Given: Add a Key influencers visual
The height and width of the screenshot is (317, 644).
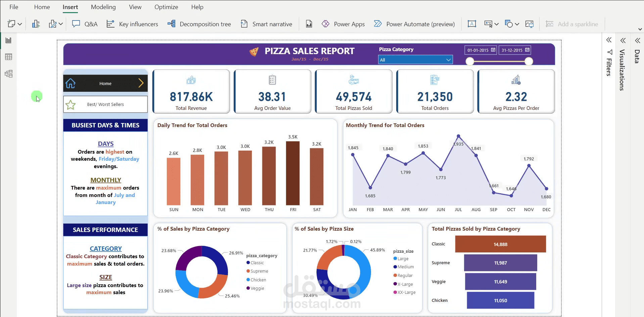Looking at the screenshot, I should click(x=132, y=24).
